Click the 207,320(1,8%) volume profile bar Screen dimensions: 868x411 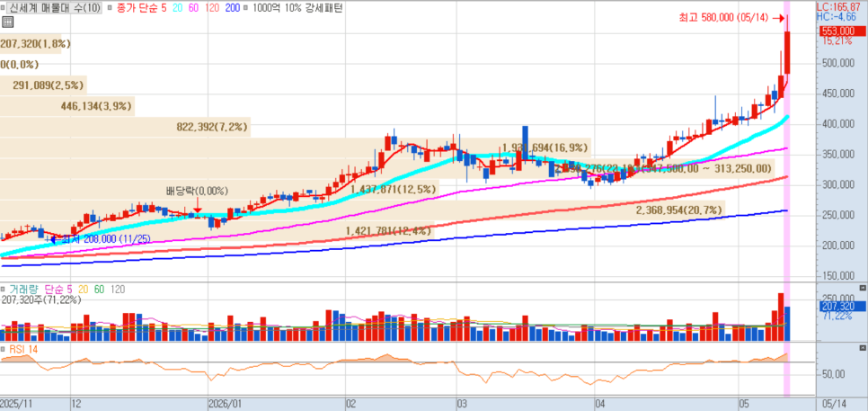pos(31,44)
